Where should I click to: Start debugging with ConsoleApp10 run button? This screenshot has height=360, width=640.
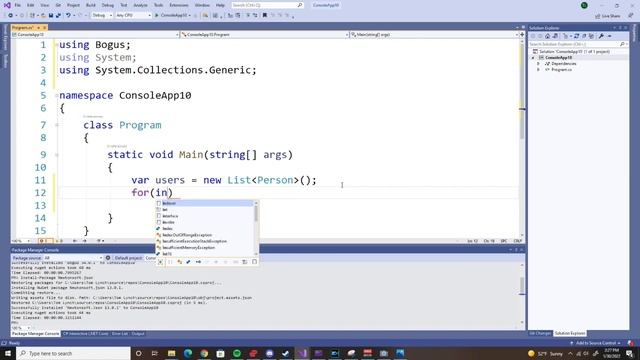coord(173,16)
